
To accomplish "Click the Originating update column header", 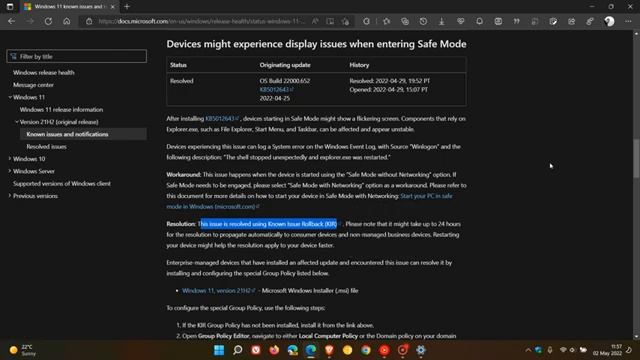I will (285, 65).
